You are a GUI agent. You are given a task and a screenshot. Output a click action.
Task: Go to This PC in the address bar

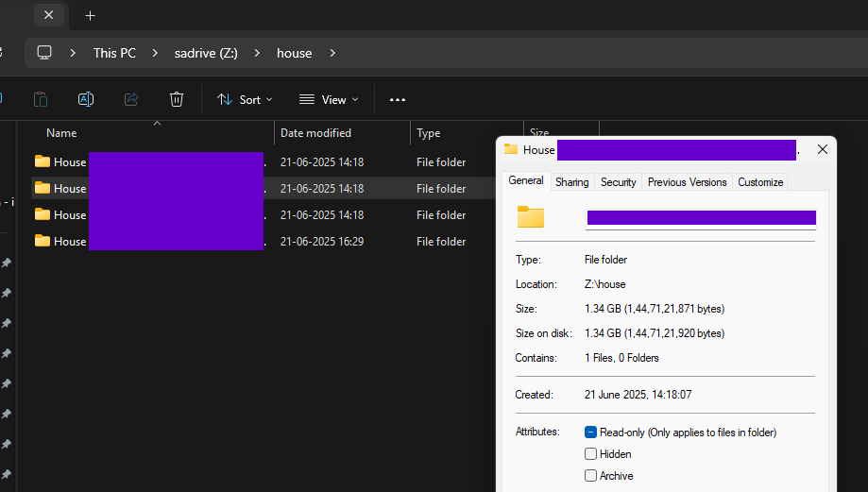click(114, 53)
